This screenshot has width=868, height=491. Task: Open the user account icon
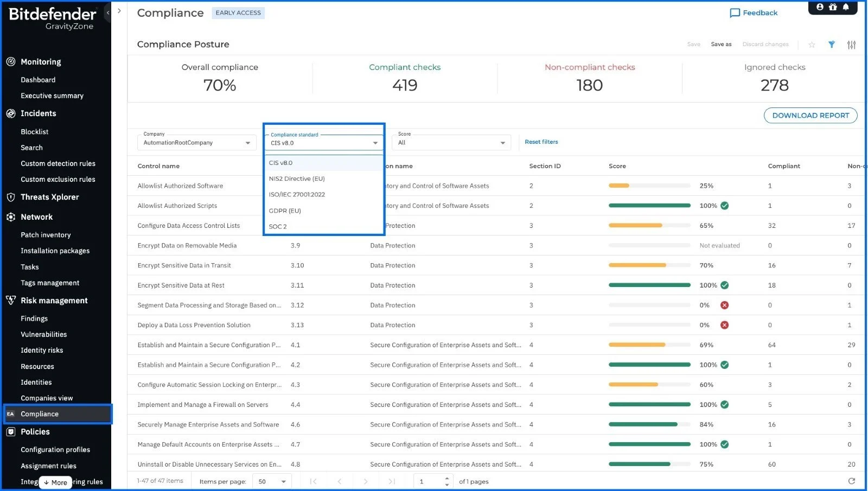(820, 7)
